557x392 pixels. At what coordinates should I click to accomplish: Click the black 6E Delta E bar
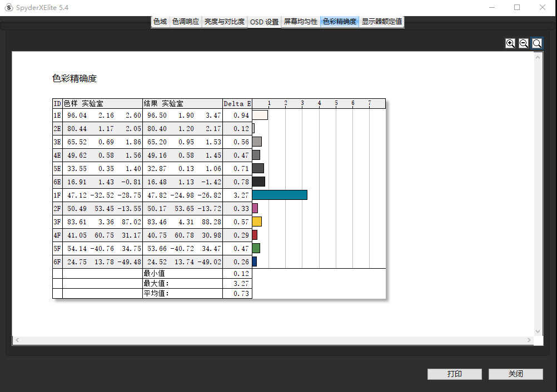[x=258, y=182]
